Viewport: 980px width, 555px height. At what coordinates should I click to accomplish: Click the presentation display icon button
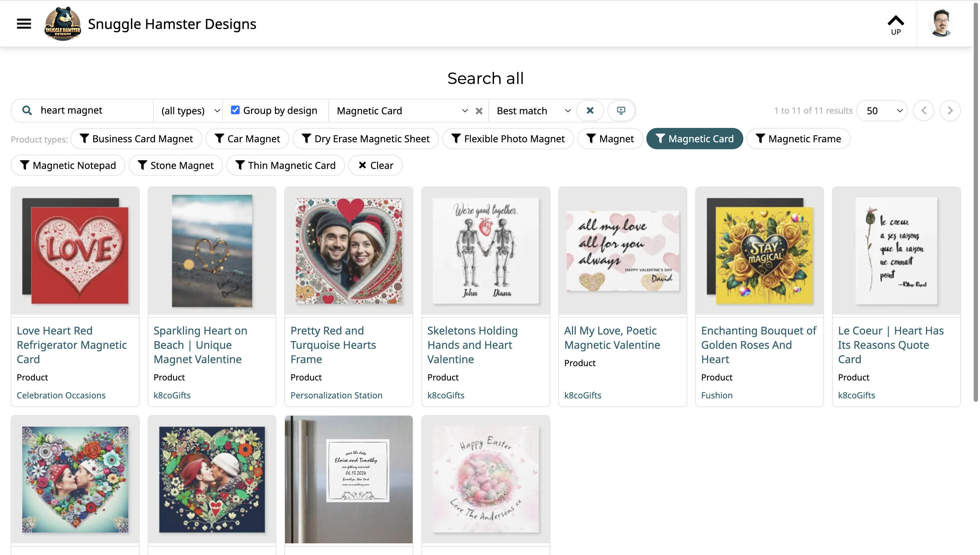pos(621,111)
